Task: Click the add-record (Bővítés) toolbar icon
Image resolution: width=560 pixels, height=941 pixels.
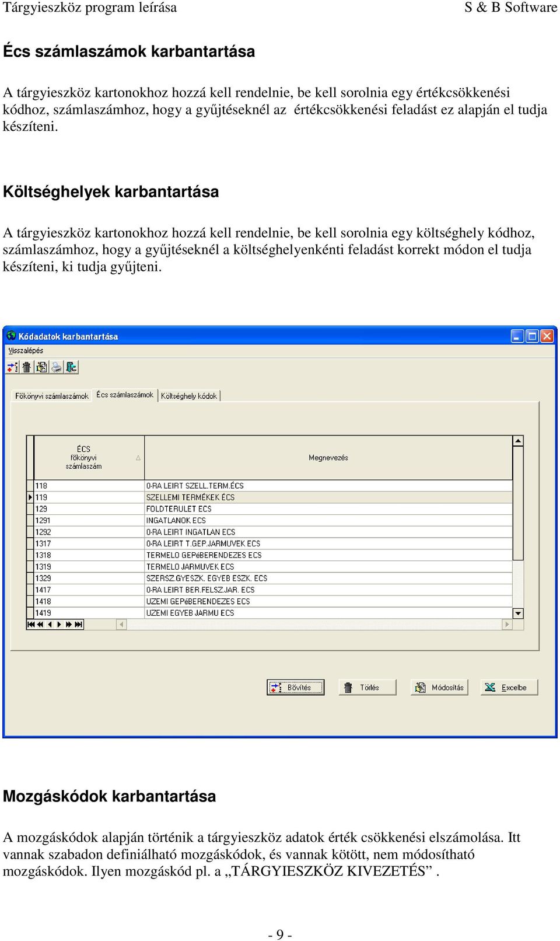Action: (12, 367)
